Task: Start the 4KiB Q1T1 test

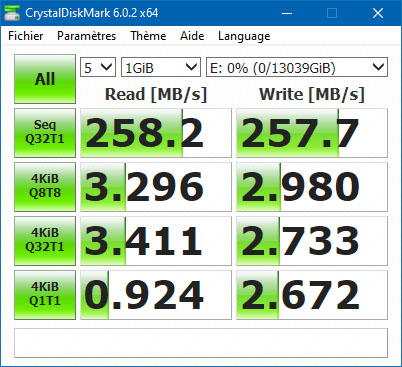Action: (45, 295)
